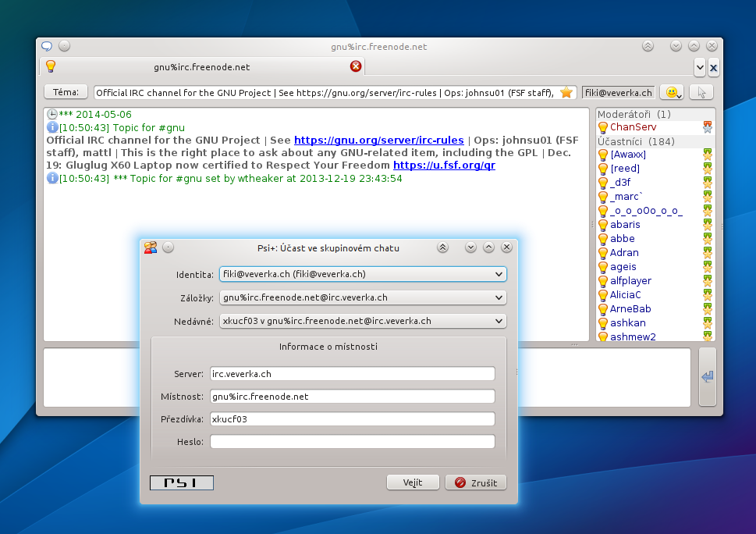Click the cursor arrow toolbar button
This screenshot has width=756, height=534.
(701, 92)
